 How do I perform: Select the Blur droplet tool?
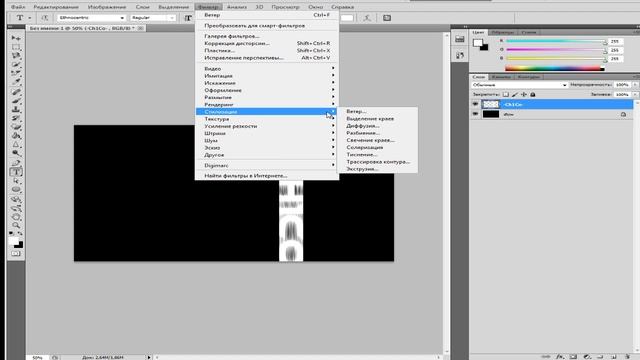(x=16, y=145)
